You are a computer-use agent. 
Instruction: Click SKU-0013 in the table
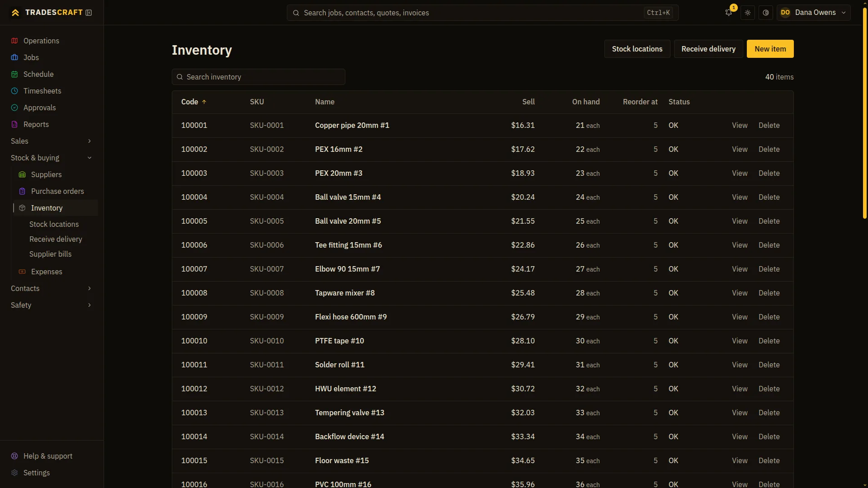[x=267, y=413]
